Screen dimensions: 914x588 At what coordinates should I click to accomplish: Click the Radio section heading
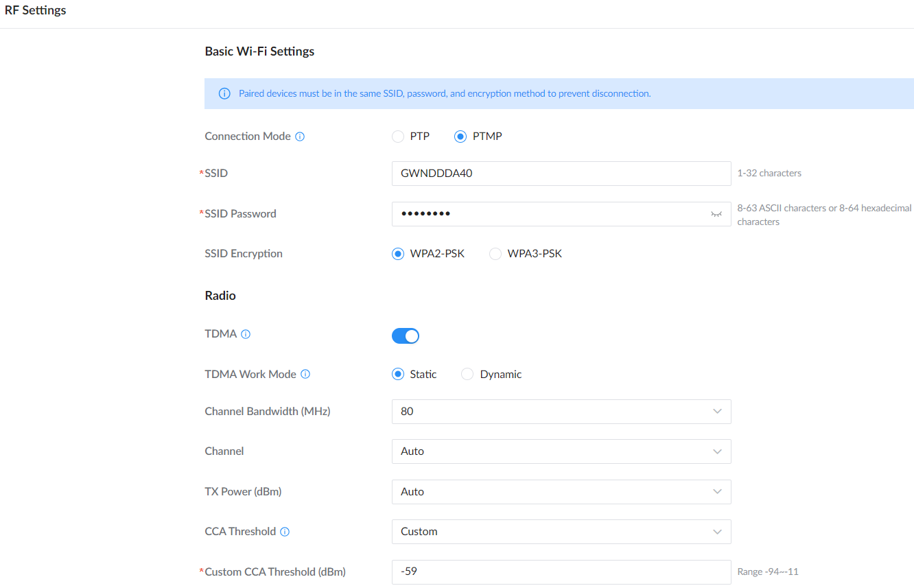coord(220,296)
